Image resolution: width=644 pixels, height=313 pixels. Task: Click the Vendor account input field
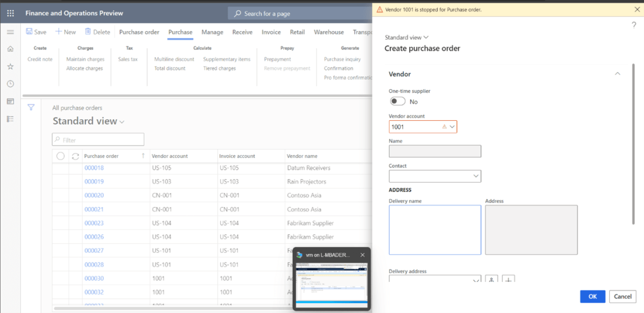(x=423, y=127)
